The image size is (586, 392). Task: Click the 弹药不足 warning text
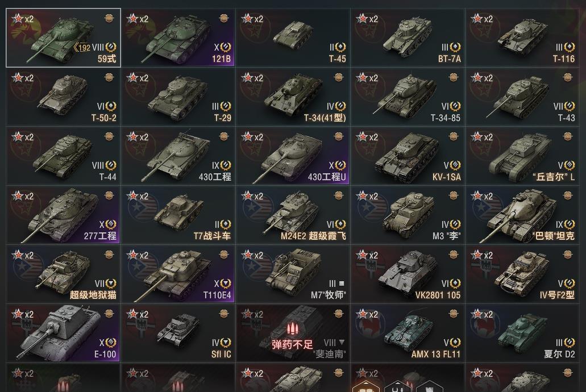click(x=292, y=344)
